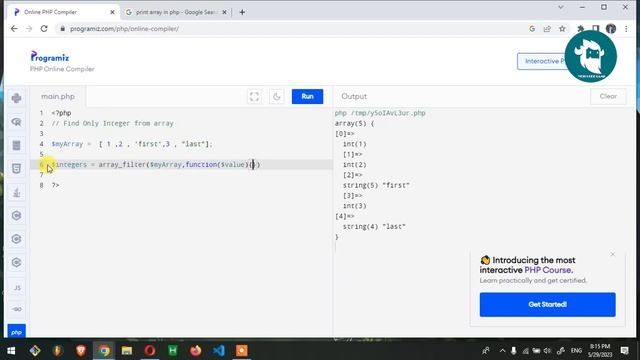Open Opera browser from taskbar
The image size is (640, 360).
[x=150, y=351]
